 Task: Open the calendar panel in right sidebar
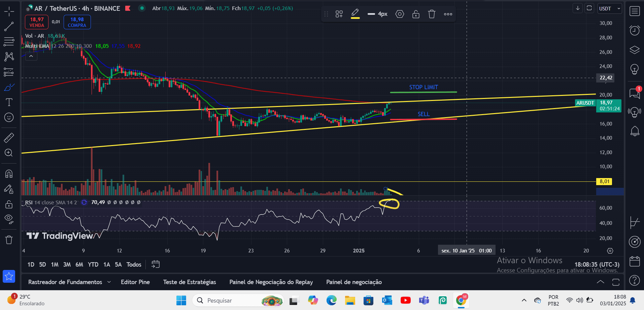[x=635, y=261]
